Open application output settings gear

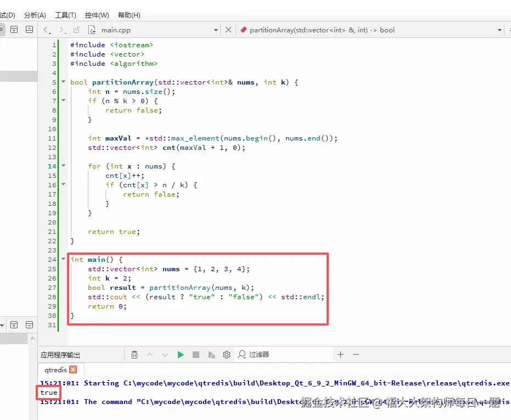click(227, 355)
